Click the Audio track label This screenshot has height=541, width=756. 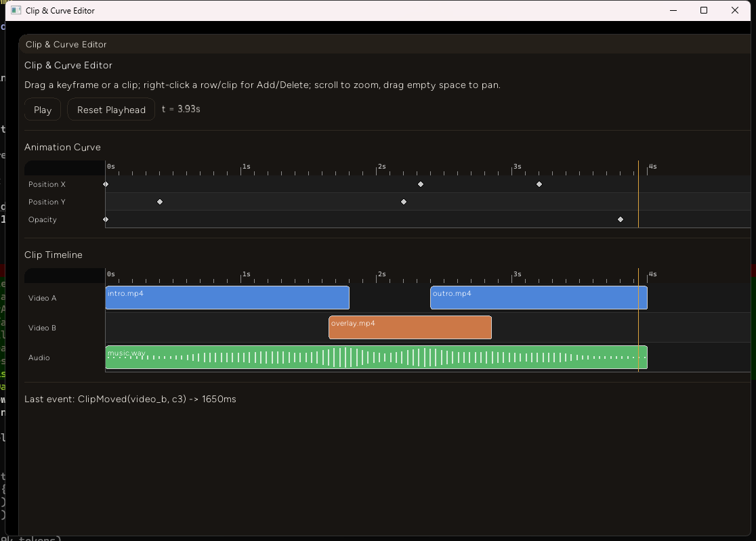39,358
